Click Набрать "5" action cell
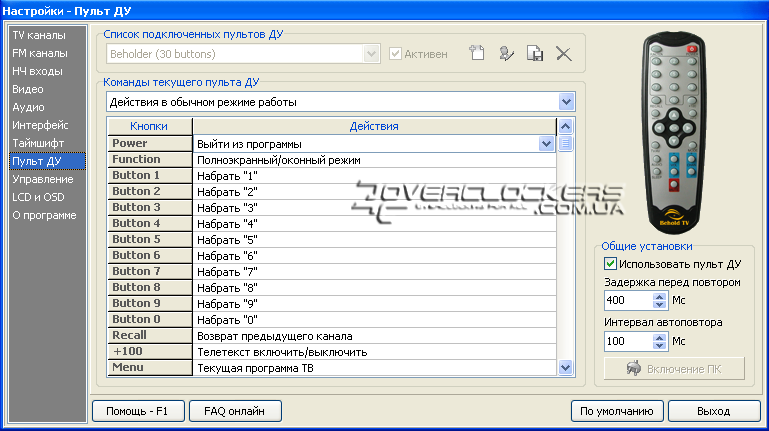This screenshot has width=769, height=431. 375,240
